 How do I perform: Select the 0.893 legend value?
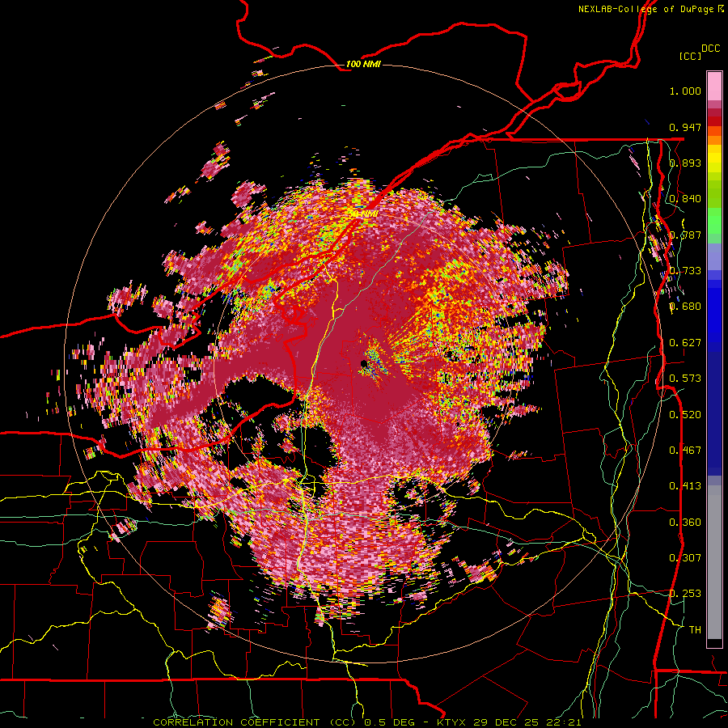(x=685, y=163)
